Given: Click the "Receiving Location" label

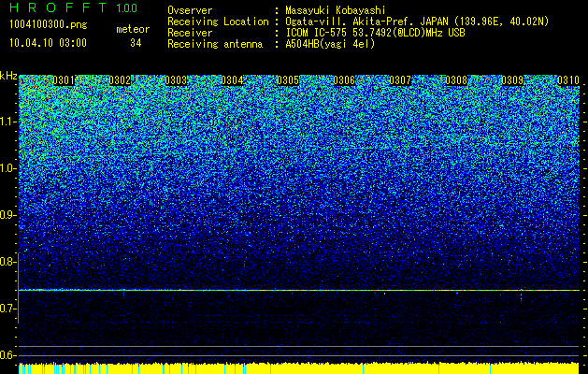Looking at the screenshot, I should [218, 22].
